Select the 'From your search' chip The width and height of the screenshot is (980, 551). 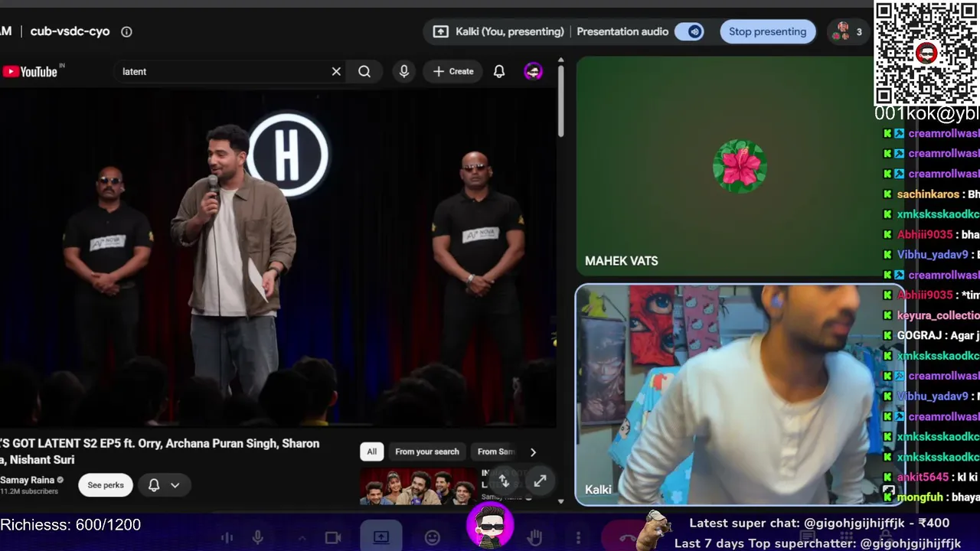[426, 452]
